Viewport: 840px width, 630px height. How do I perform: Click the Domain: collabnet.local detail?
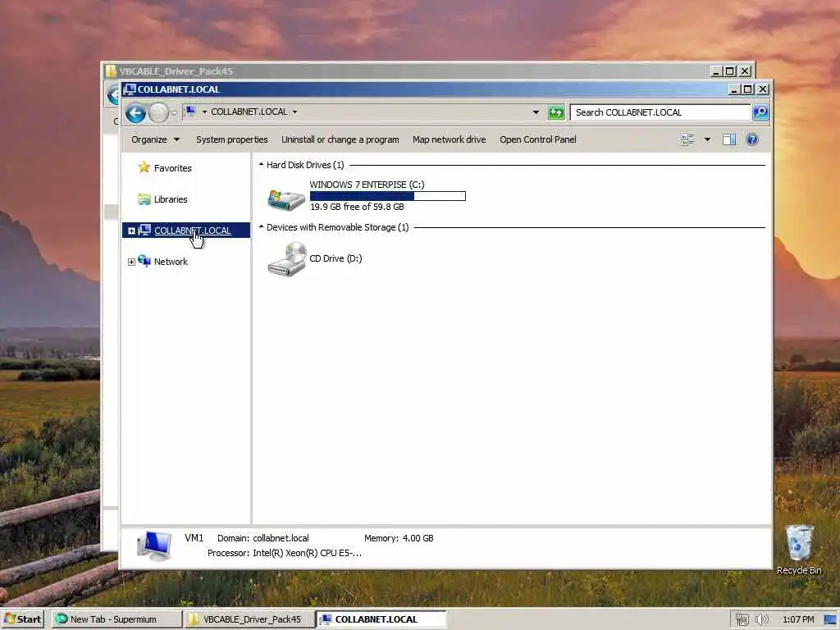pos(263,538)
